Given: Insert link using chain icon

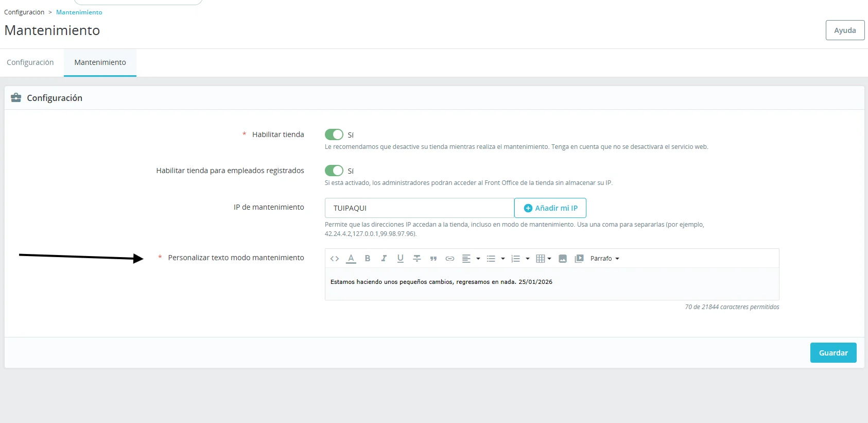Looking at the screenshot, I should pyautogui.click(x=450, y=259).
